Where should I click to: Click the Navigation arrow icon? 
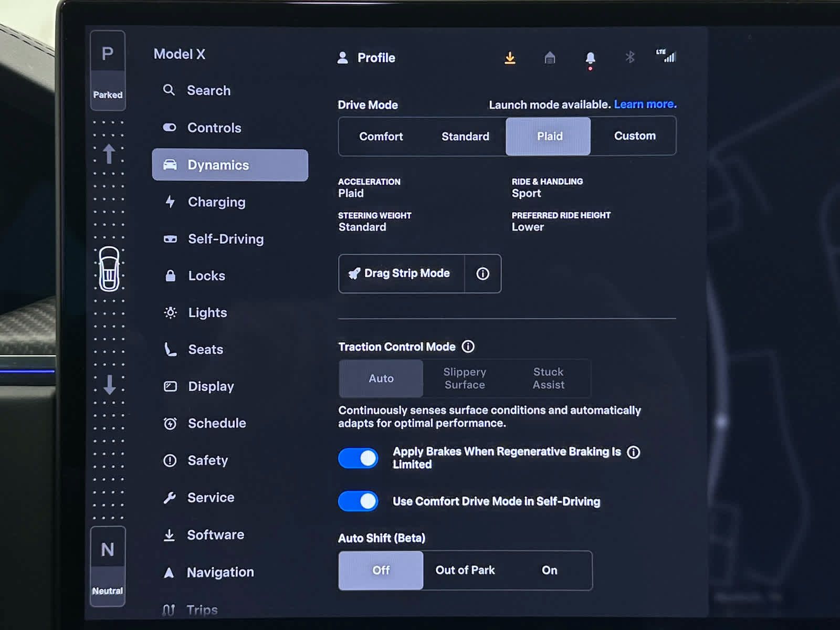click(x=169, y=573)
